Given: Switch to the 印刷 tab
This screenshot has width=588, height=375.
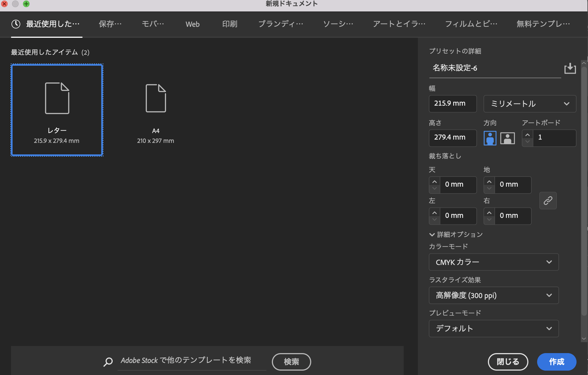Looking at the screenshot, I should (x=229, y=24).
